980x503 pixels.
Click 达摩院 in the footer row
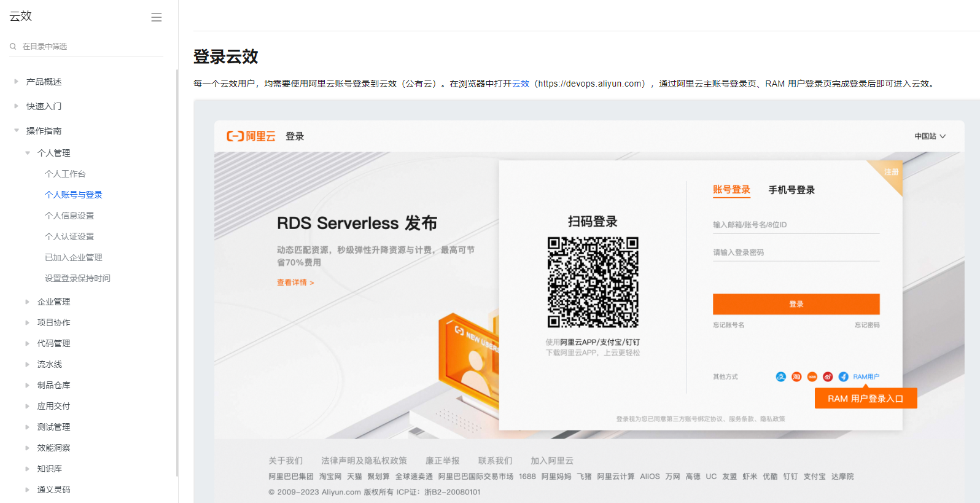point(842,477)
